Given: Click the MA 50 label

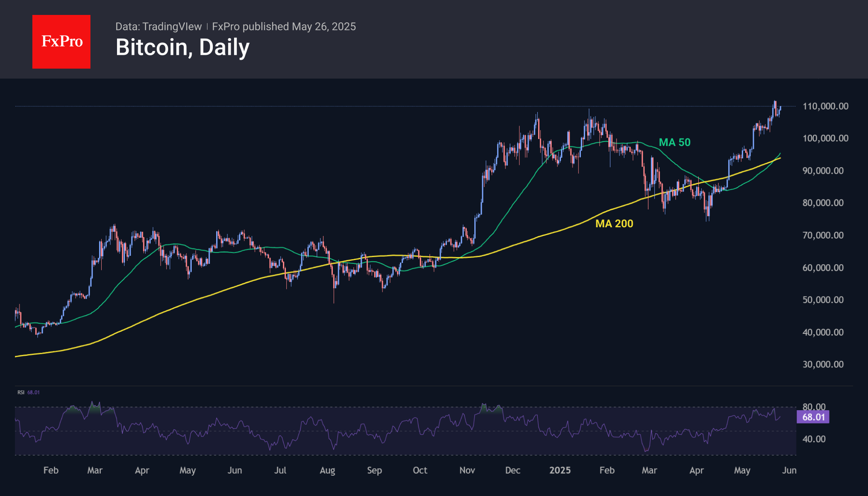Looking at the screenshot, I should tap(674, 142).
